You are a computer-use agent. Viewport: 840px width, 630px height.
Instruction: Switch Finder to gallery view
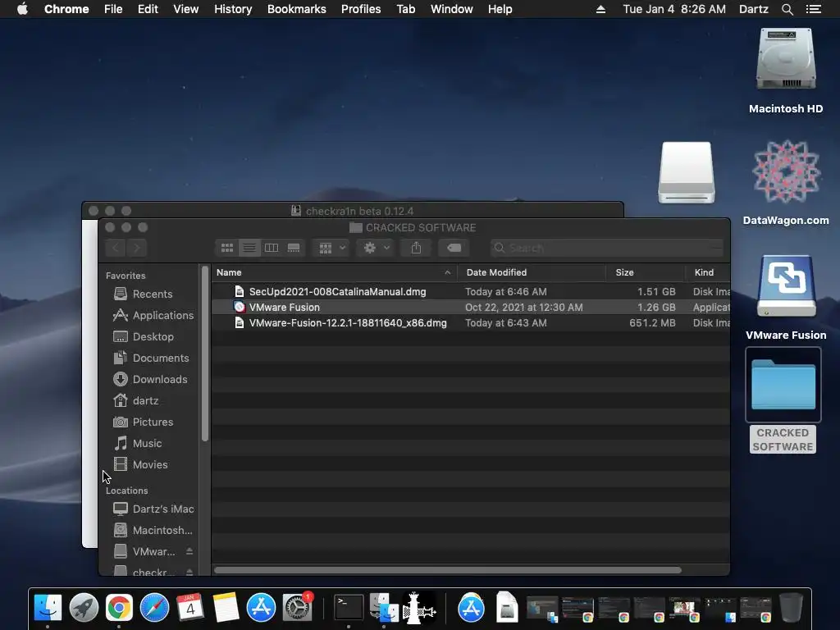(x=294, y=248)
